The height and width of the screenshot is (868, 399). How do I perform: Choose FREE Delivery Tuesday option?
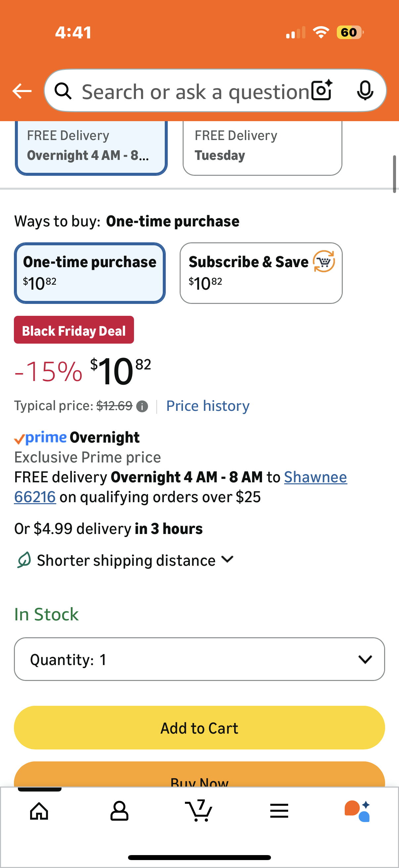pos(262,147)
